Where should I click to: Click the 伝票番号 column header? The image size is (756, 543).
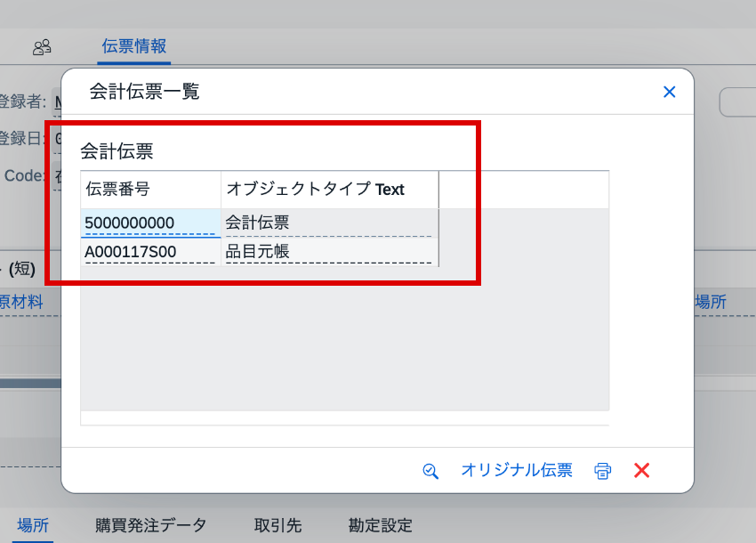[x=150, y=190]
